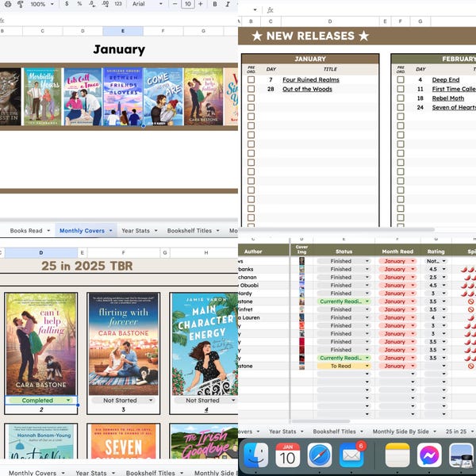Check pre-order box for Out of the Woods

point(251,89)
